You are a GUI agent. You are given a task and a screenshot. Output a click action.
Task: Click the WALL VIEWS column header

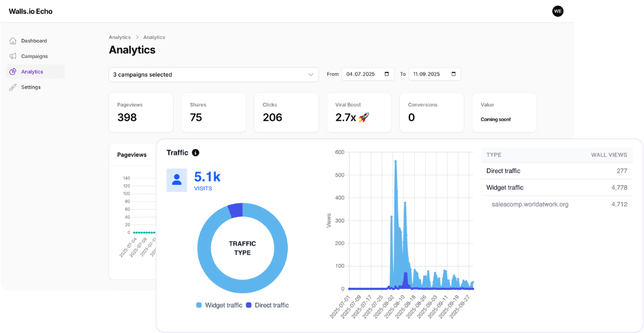(609, 155)
